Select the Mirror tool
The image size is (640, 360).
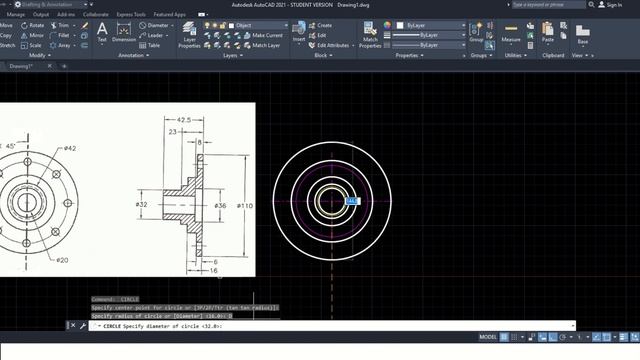click(x=32, y=36)
